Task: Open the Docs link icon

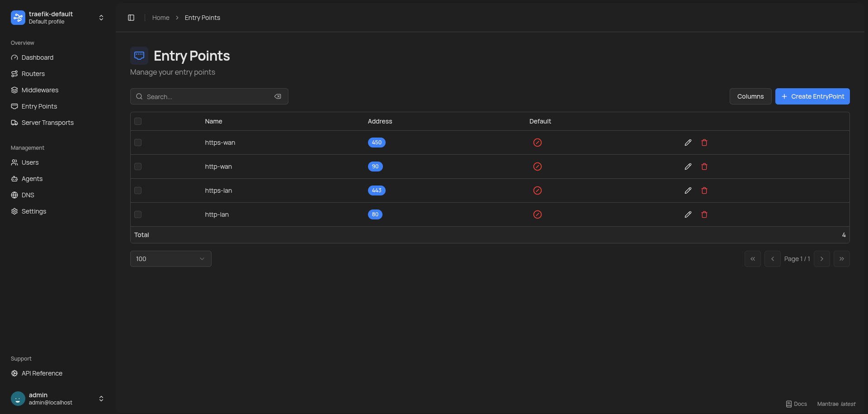Action: (x=789, y=404)
